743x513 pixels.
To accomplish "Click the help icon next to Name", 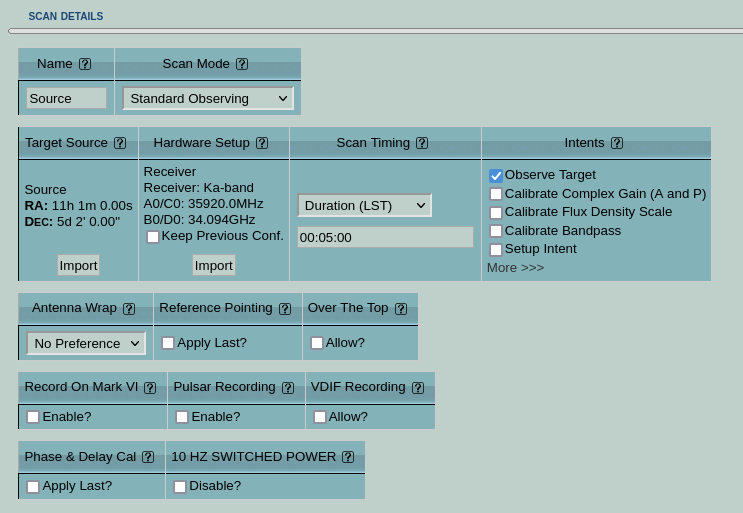I will 85,64.
